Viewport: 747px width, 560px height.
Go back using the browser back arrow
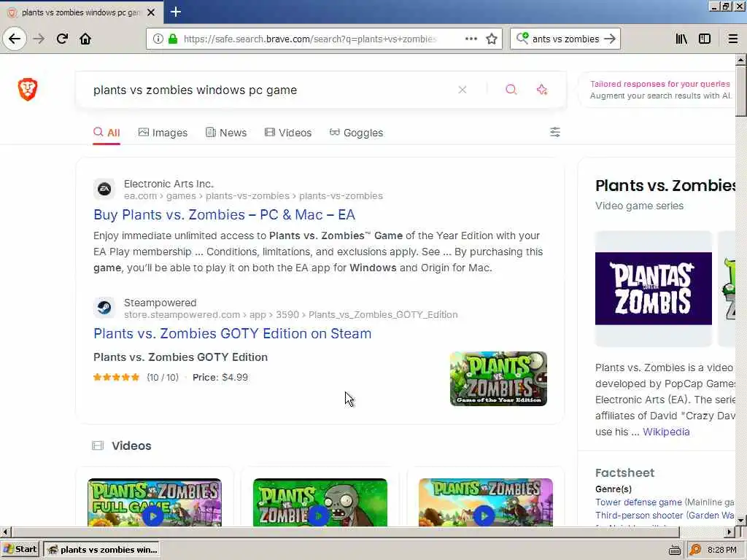click(15, 39)
